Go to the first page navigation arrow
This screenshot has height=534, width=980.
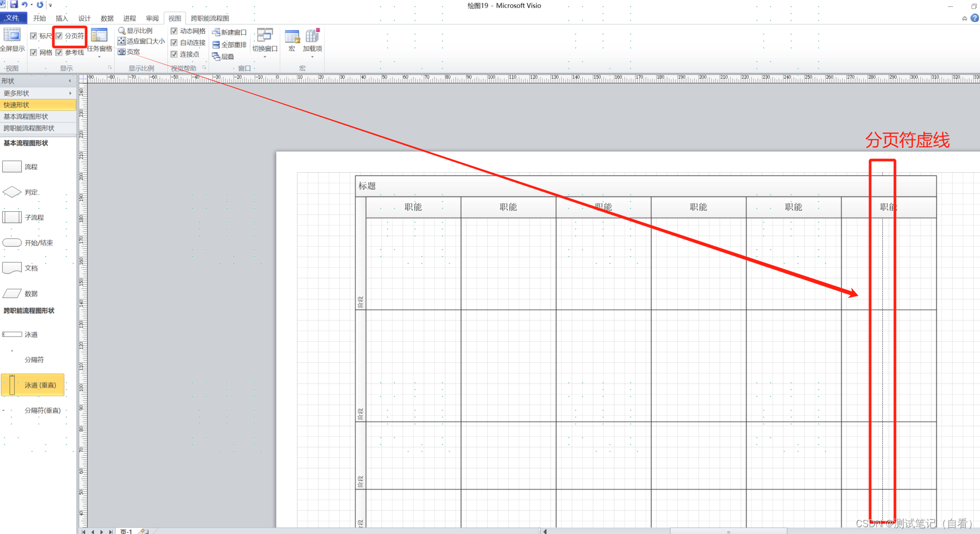coord(84,531)
